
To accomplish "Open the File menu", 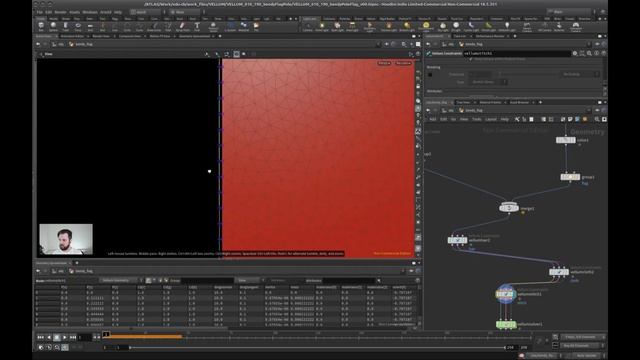I will point(40,12).
